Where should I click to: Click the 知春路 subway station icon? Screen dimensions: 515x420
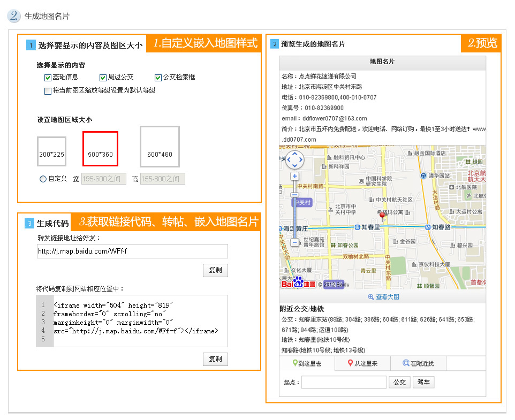pos(428,227)
